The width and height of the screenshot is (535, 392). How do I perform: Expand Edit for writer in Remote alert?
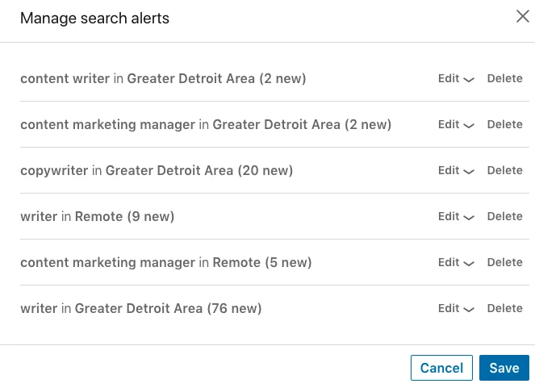(x=456, y=216)
